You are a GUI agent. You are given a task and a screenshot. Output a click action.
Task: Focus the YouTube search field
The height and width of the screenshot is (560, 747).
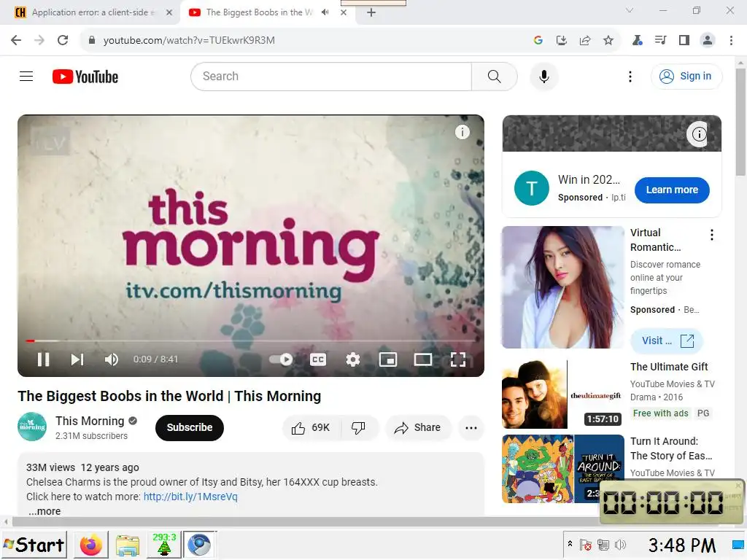pos(331,76)
